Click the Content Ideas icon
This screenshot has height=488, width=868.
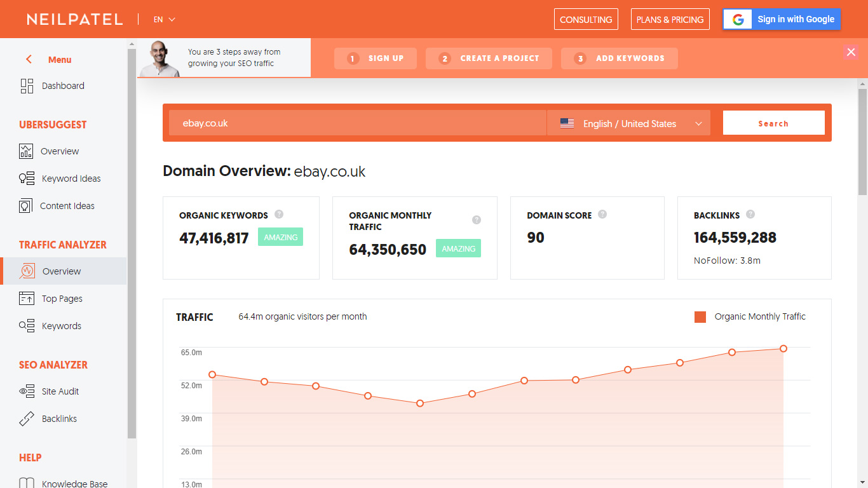coord(25,206)
